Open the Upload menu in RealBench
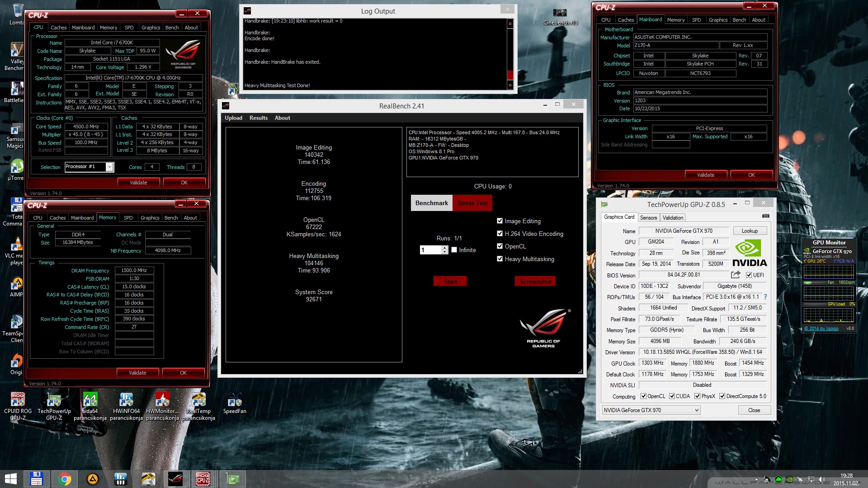The image size is (868, 488). [x=233, y=118]
